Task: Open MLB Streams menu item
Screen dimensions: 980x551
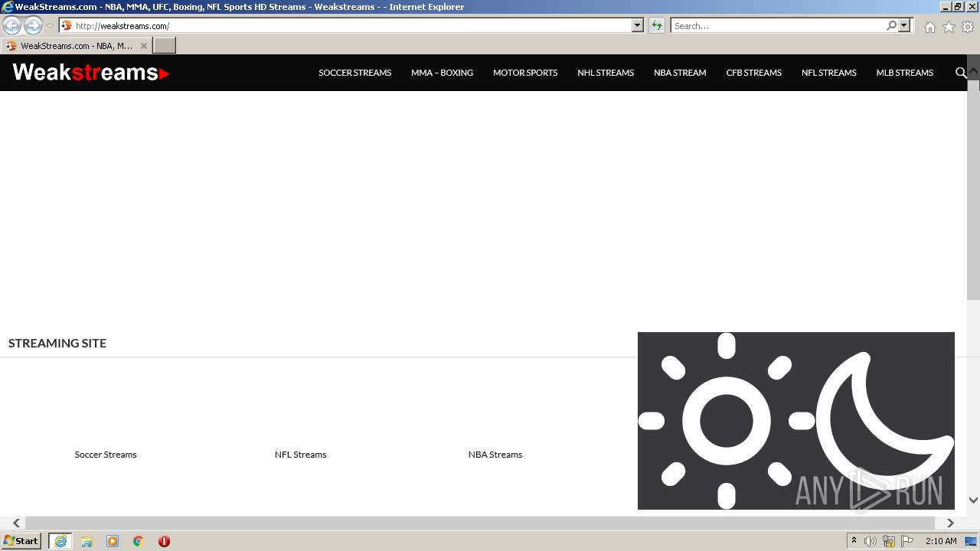Action: pos(904,73)
